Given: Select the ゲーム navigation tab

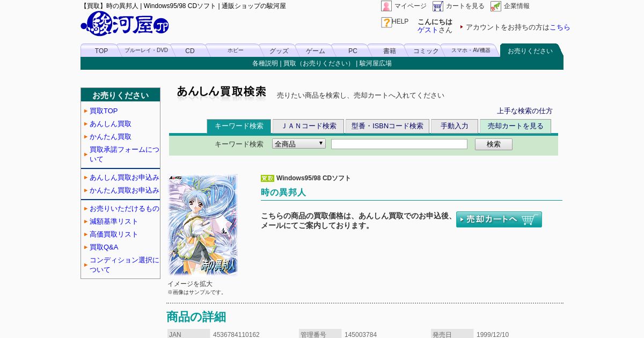Looking at the screenshot, I should (x=316, y=51).
